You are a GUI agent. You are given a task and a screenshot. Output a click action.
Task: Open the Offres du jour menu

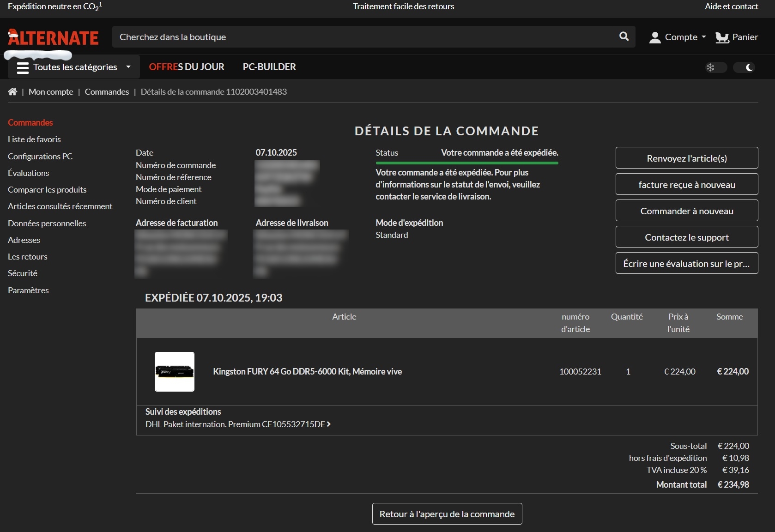tap(187, 67)
